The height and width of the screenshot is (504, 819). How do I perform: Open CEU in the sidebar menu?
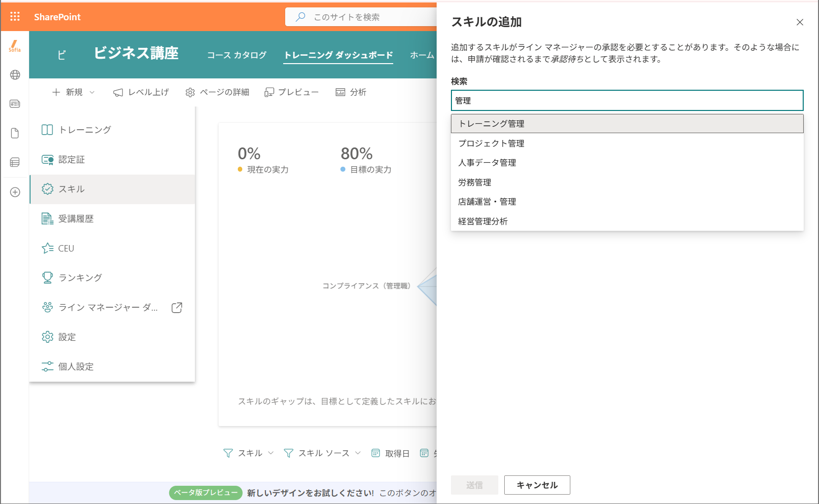[x=112, y=248]
